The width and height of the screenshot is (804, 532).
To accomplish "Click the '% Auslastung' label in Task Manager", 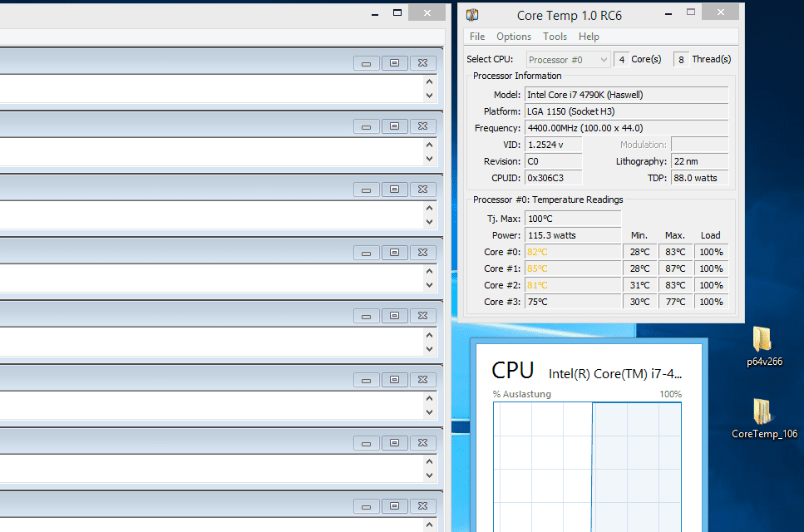I will click(521, 394).
